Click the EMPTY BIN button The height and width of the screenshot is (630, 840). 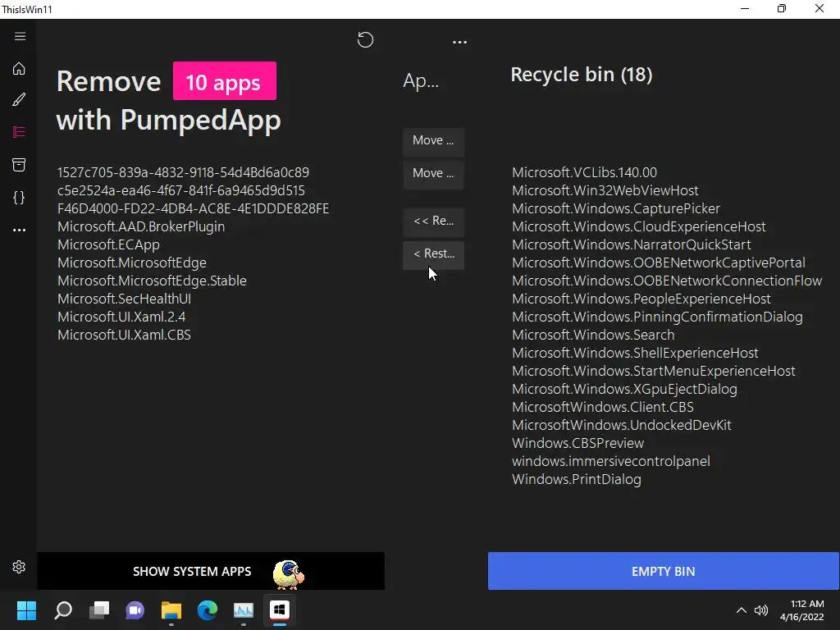tap(663, 571)
